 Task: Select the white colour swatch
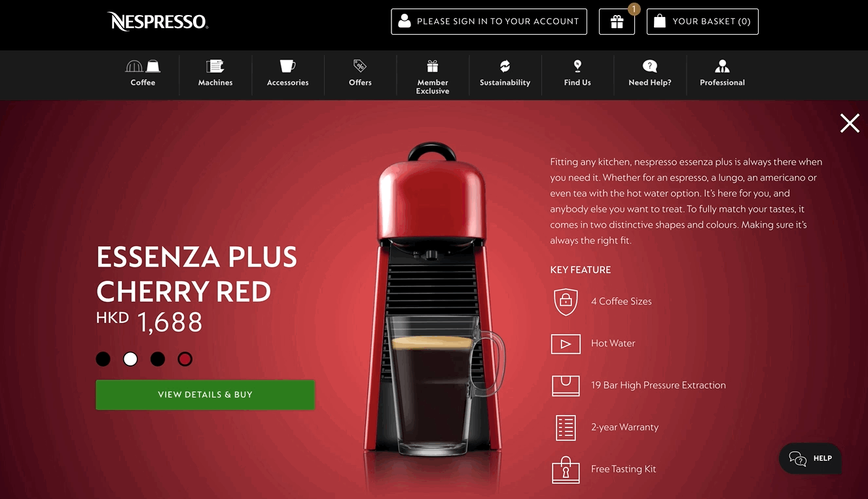[131, 359]
